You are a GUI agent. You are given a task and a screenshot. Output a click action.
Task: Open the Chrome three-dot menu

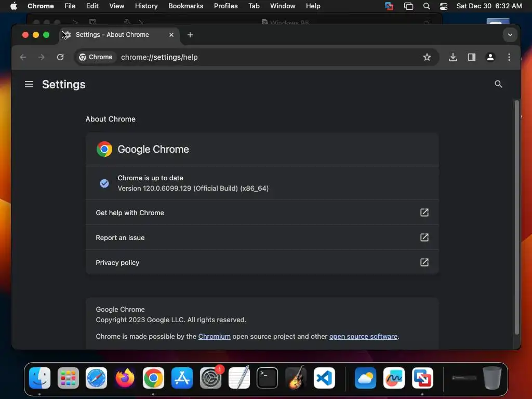[509, 57]
